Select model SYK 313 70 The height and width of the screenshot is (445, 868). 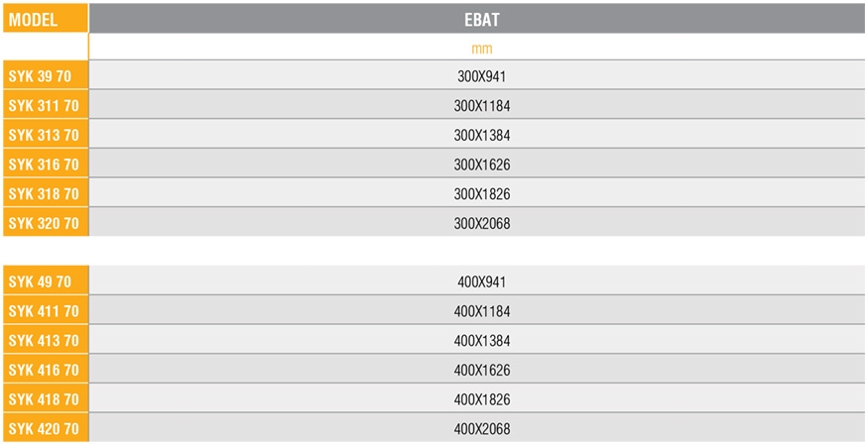44,135
